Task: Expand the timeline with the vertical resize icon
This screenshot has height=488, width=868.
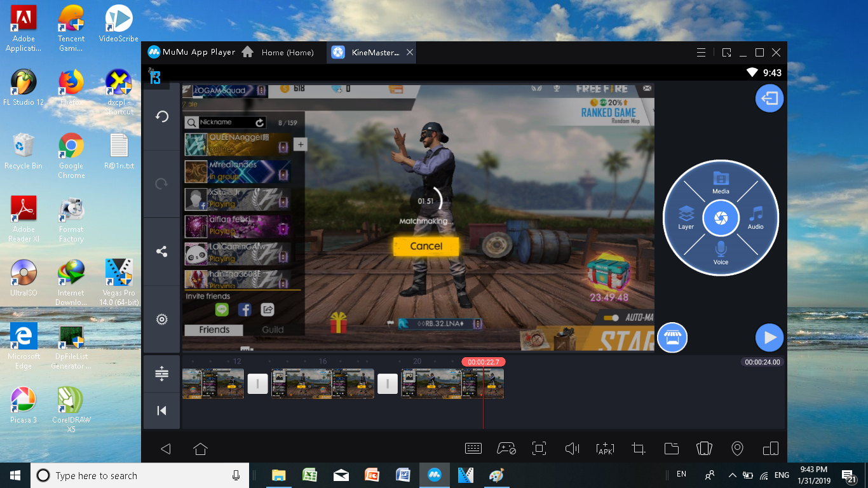Action: tap(162, 374)
